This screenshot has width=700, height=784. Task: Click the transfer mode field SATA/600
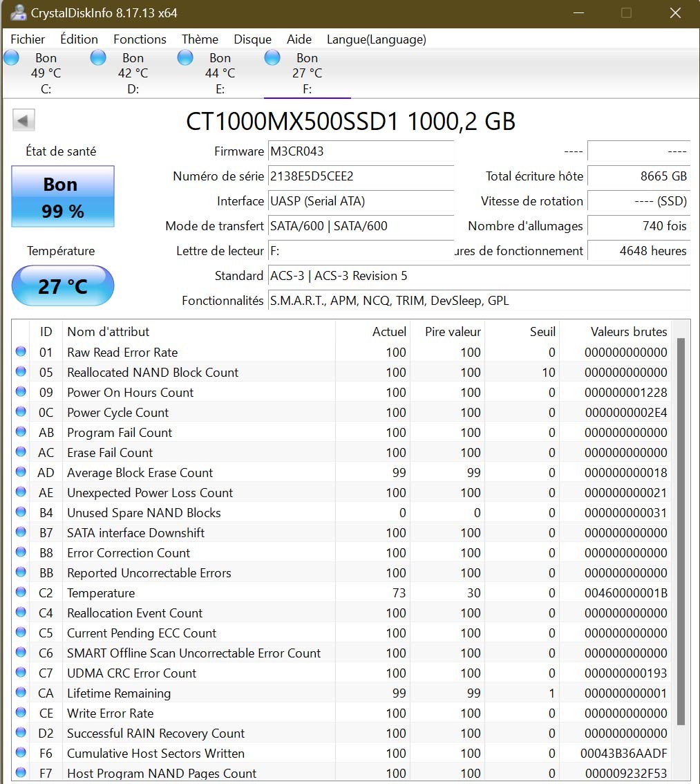(361, 226)
